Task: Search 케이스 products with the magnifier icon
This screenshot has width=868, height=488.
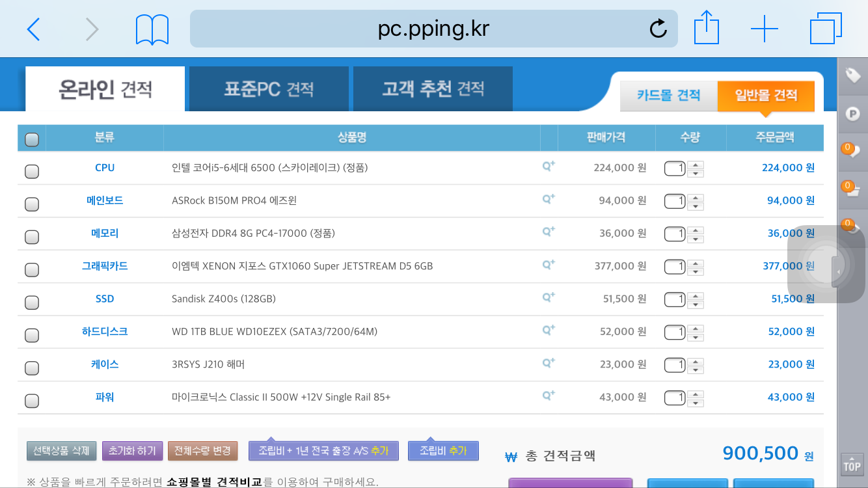Action: pyautogui.click(x=549, y=363)
